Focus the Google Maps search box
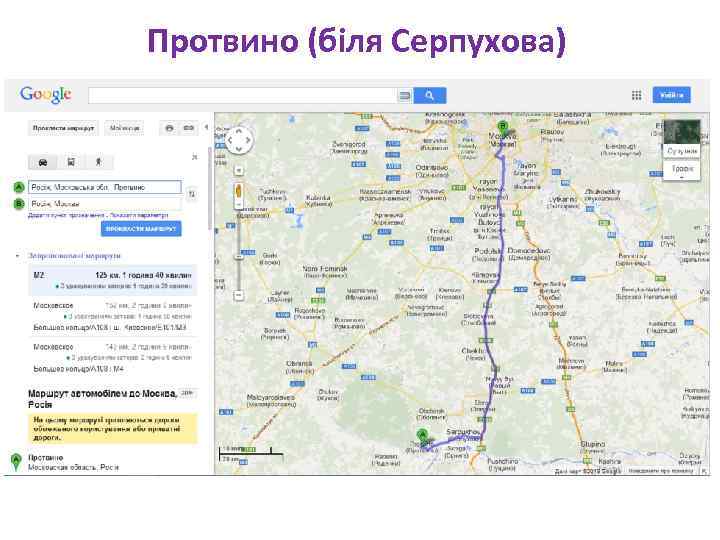This screenshot has width=720, height=540. click(242, 96)
